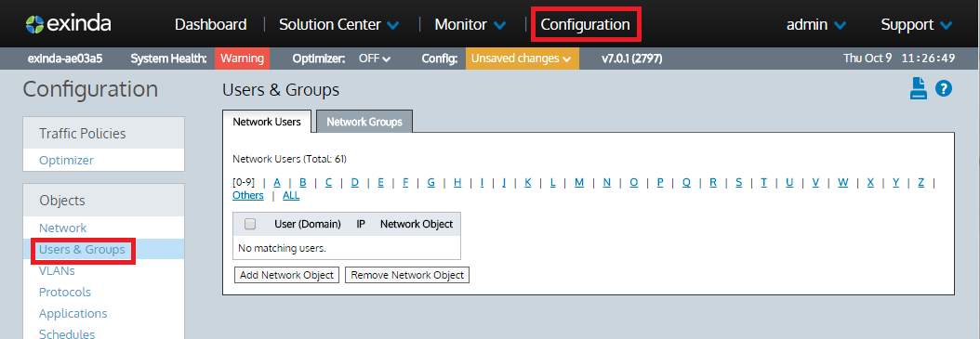Switch to the Network Groups tab

[x=364, y=122]
